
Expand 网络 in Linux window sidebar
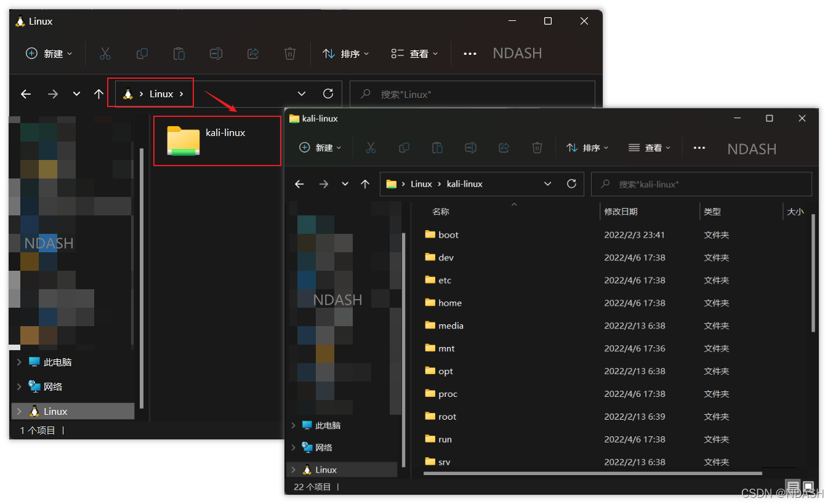19,386
